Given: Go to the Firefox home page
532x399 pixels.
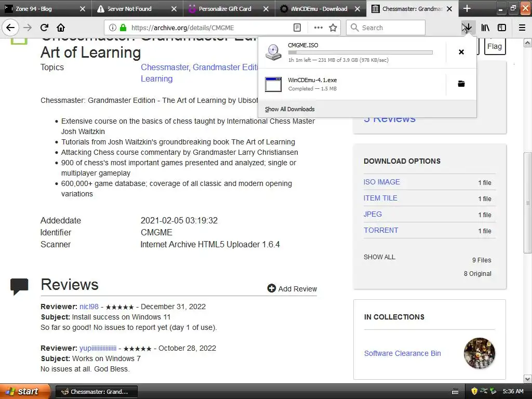Looking at the screenshot, I should 61,28.
